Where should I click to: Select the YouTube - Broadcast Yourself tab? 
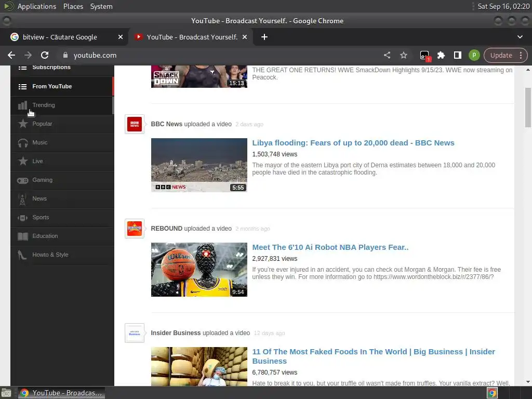[x=191, y=37]
